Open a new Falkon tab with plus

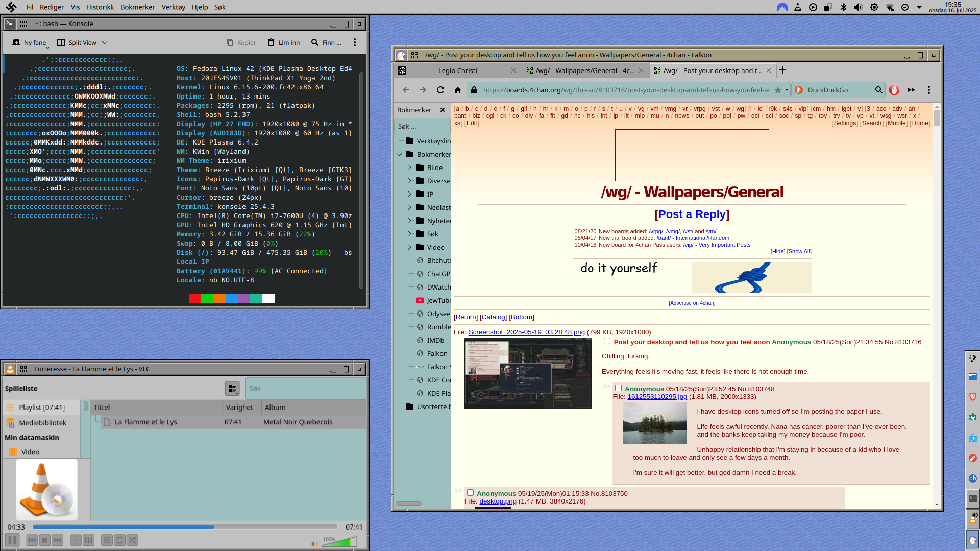click(782, 70)
